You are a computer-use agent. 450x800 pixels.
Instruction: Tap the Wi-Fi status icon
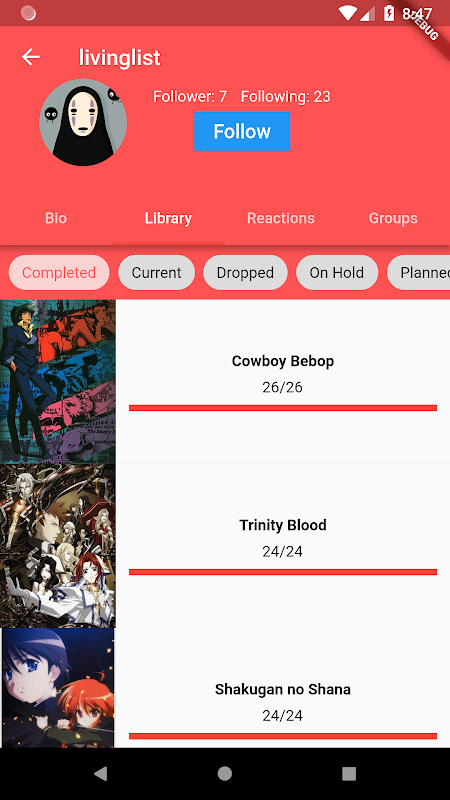click(347, 13)
